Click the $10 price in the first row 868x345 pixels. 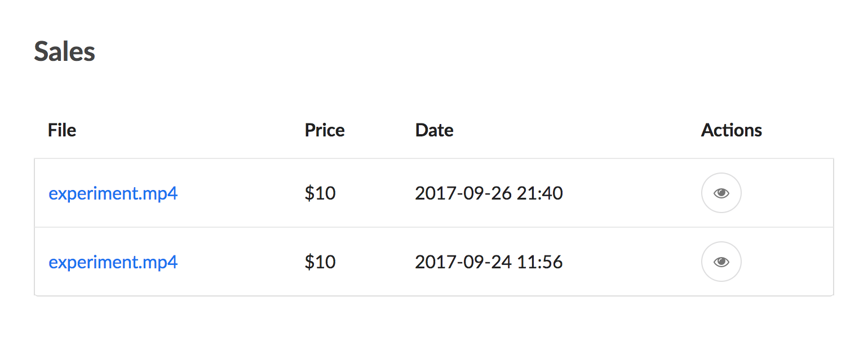(320, 193)
